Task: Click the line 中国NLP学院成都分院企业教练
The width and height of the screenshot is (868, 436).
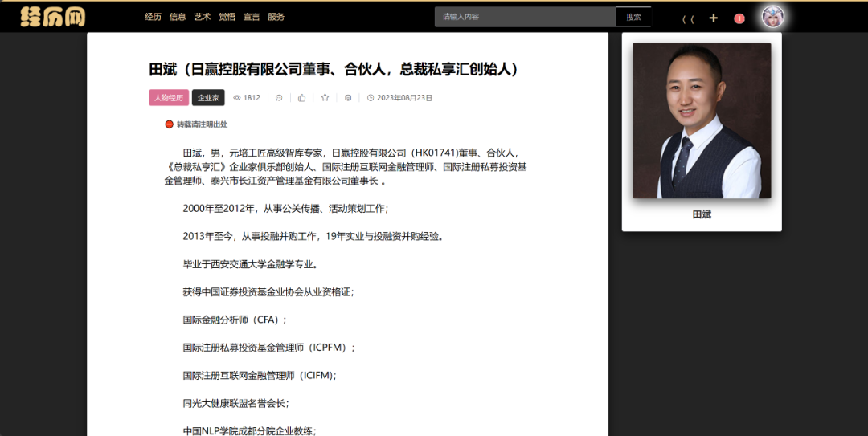Action: click(x=250, y=431)
